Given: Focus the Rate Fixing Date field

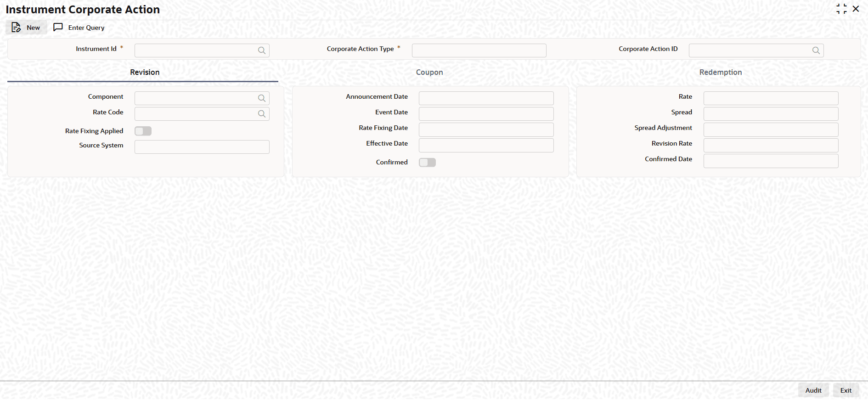Looking at the screenshot, I should (486, 130).
